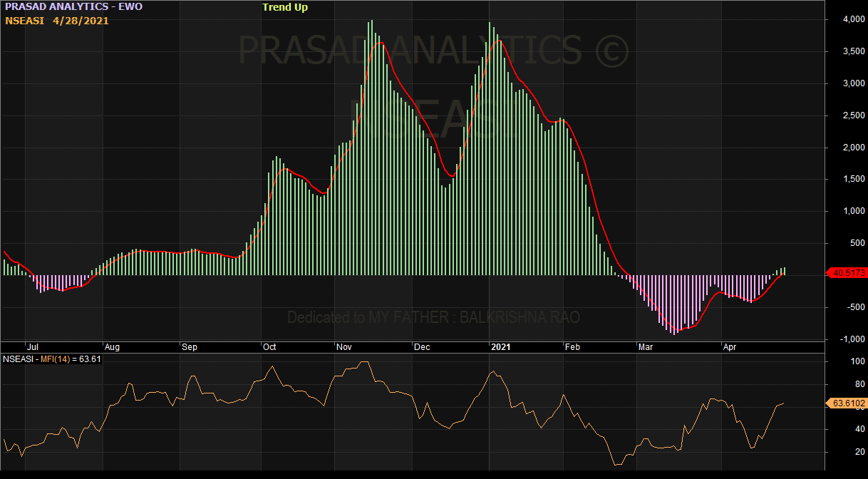The image size is (868, 479).
Task: Select the orange 63.6102 MFI value tag
Action: pyautogui.click(x=848, y=403)
